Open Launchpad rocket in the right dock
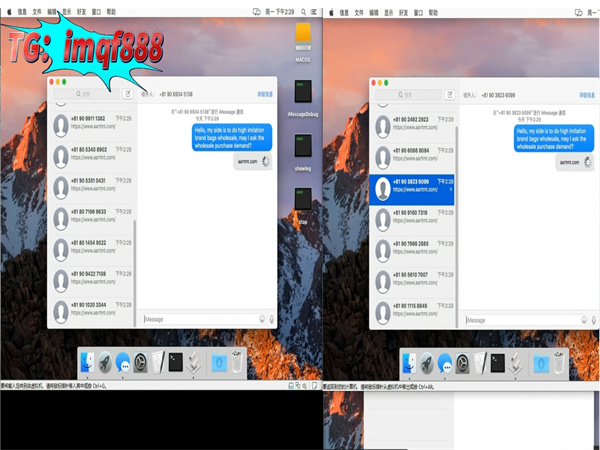This screenshot has width=600, height=450. point(426,362)
